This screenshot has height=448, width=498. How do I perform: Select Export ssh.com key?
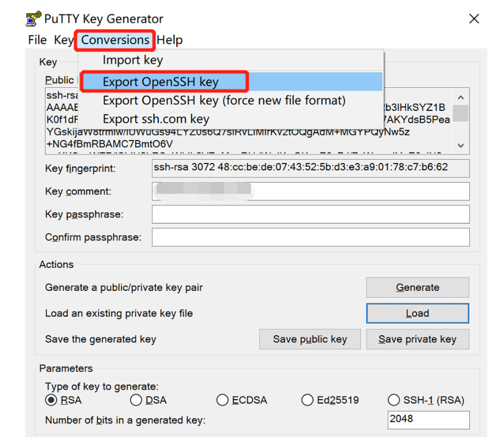(154, 118)
